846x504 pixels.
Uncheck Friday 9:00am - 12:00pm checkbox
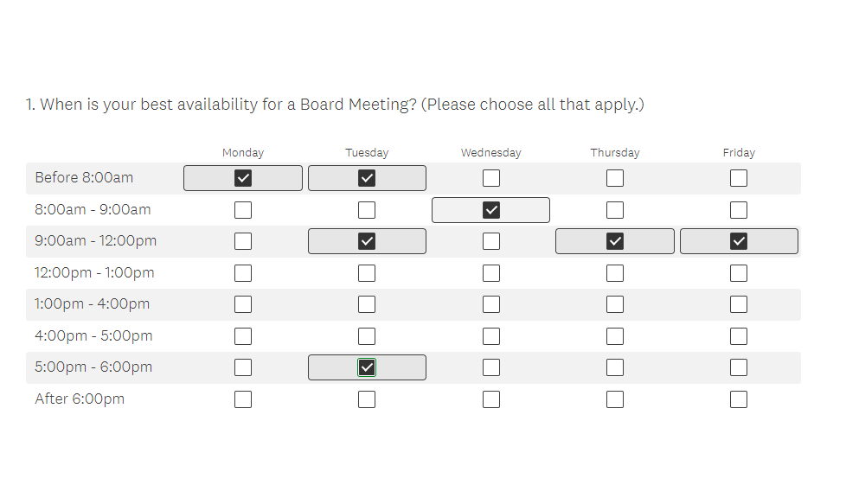(x=739, y=241)
